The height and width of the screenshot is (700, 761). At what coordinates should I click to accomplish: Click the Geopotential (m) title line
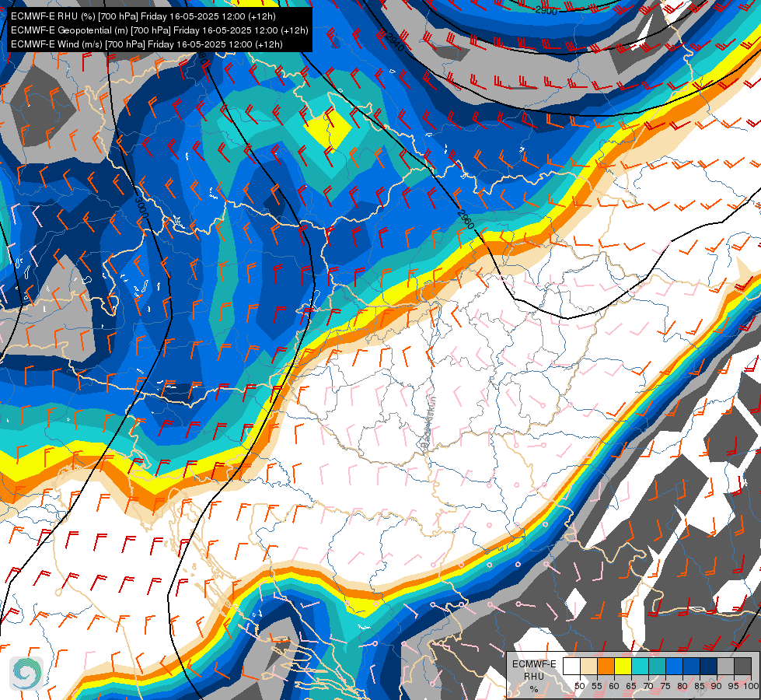click(159, 30)
